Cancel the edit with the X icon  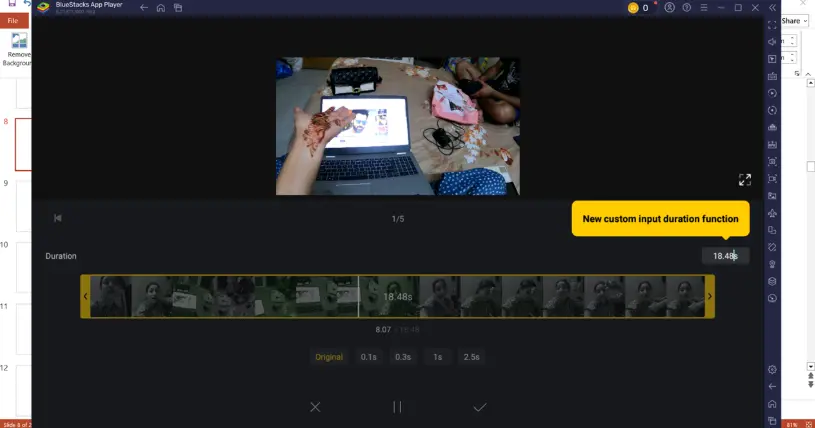pos(315,407)
